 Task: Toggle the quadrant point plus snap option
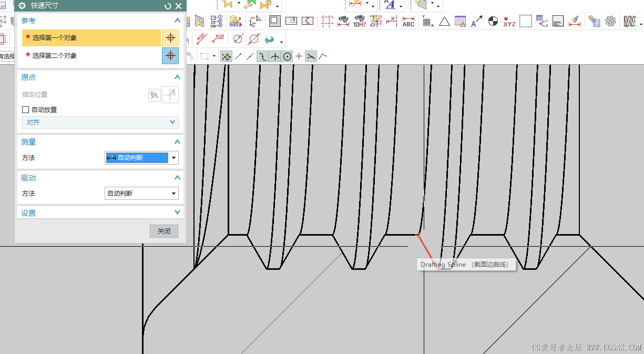coord(299,56)
